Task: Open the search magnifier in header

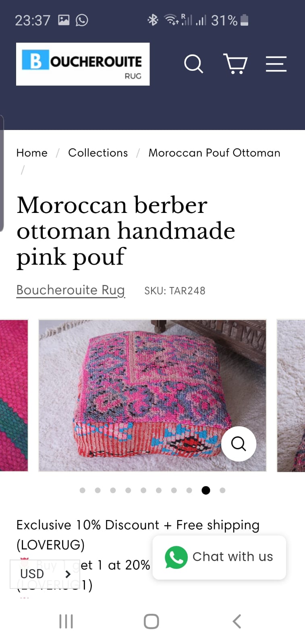Action: point(194,64)
